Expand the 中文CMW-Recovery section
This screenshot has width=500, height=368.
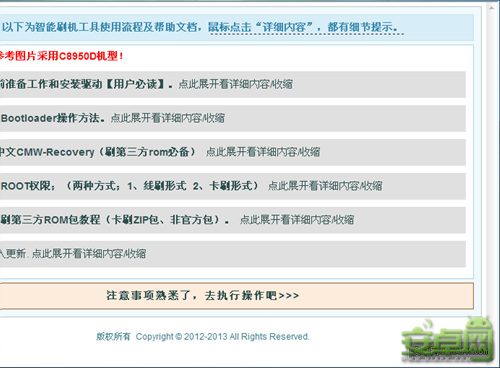point(233,152)
